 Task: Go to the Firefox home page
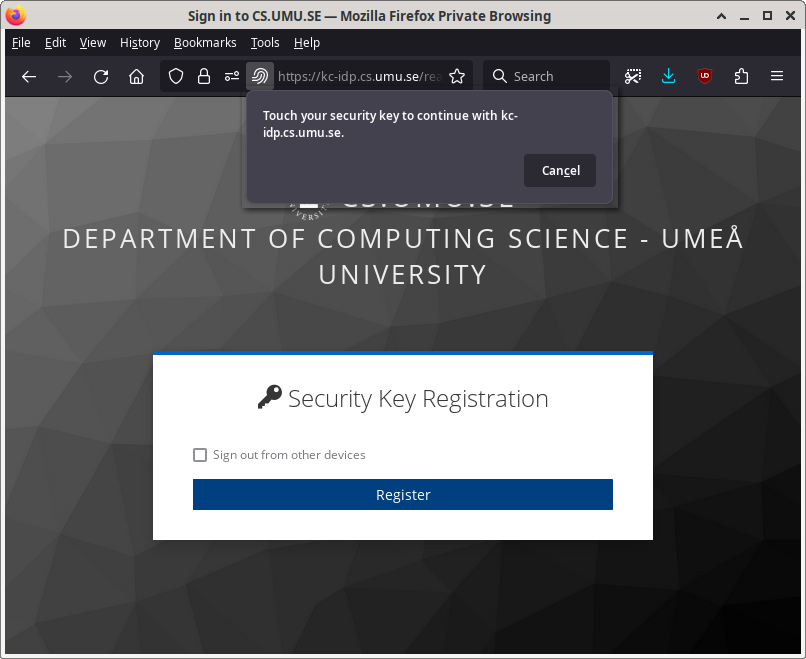coord(137,76)
